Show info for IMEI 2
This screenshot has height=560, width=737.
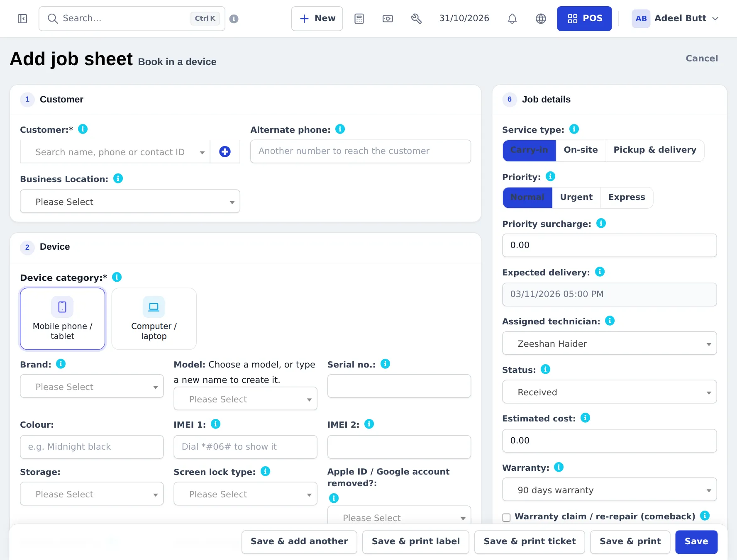(369, 424)
